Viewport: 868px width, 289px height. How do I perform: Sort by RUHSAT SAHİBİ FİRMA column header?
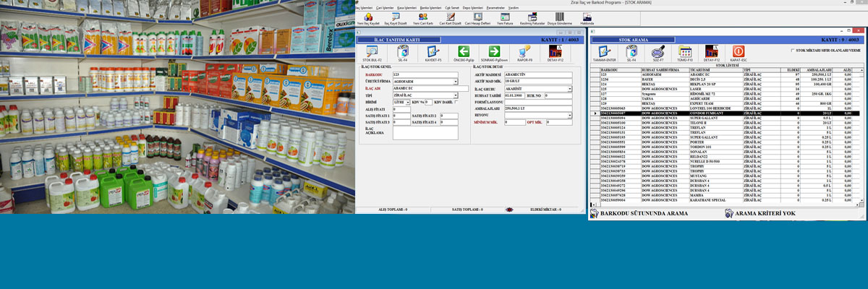pyautogui.click(x=665, y=70)
